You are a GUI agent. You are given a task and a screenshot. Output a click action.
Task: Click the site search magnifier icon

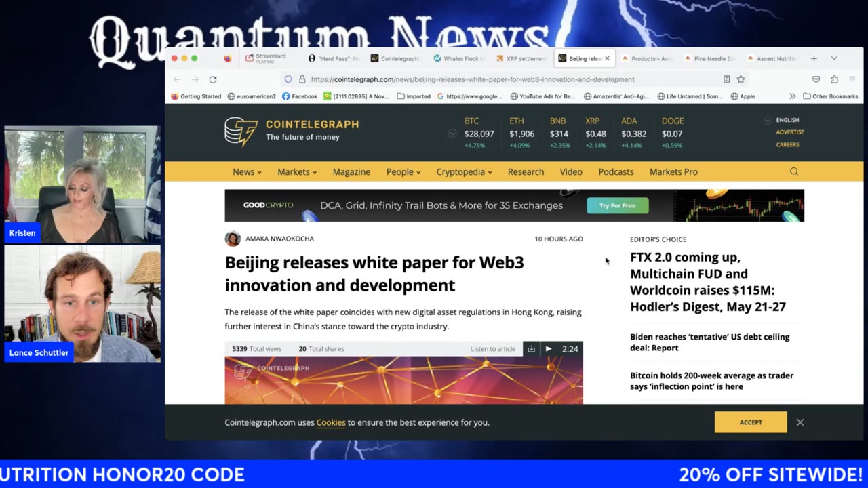click(794, 171)
